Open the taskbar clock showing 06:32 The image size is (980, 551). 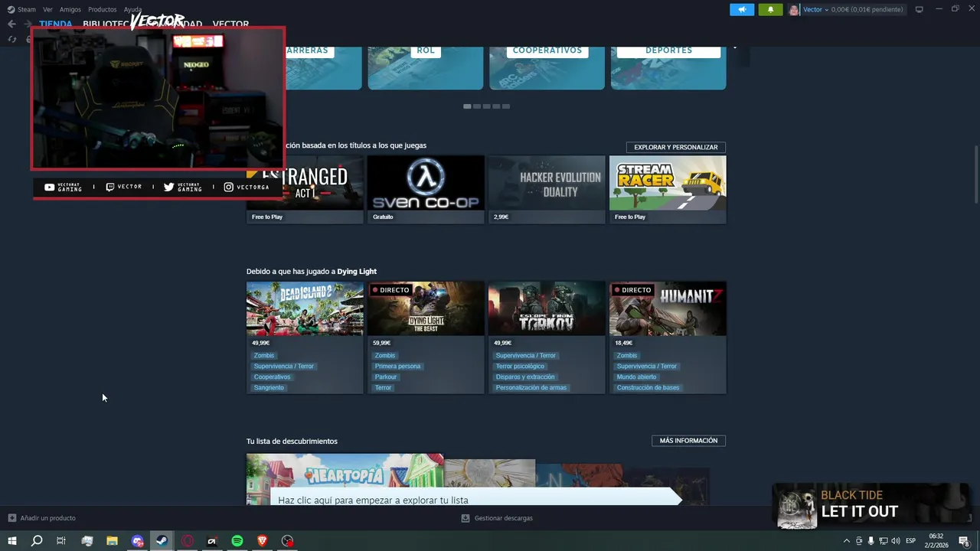click(x=937, y=541)
